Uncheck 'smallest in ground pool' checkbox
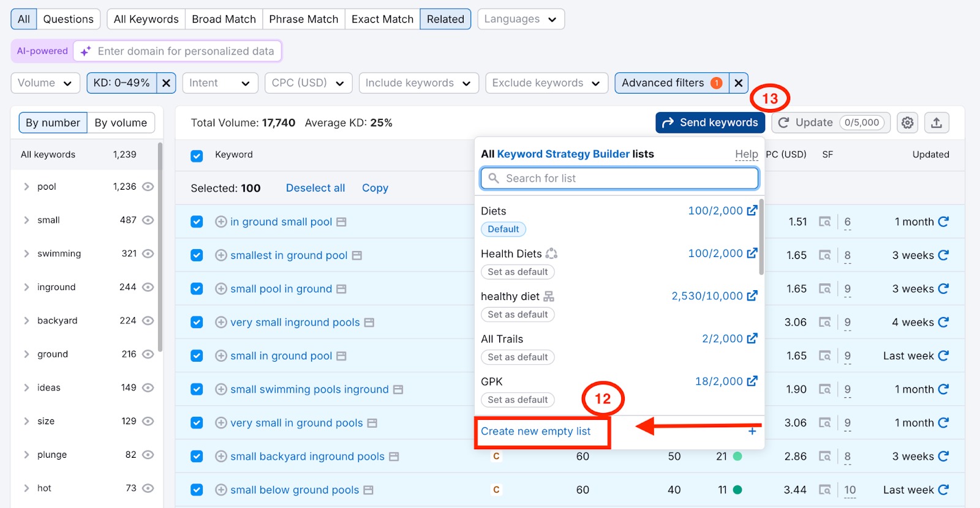The width and height of the screenshot is (980, 508). pos(197,255)
